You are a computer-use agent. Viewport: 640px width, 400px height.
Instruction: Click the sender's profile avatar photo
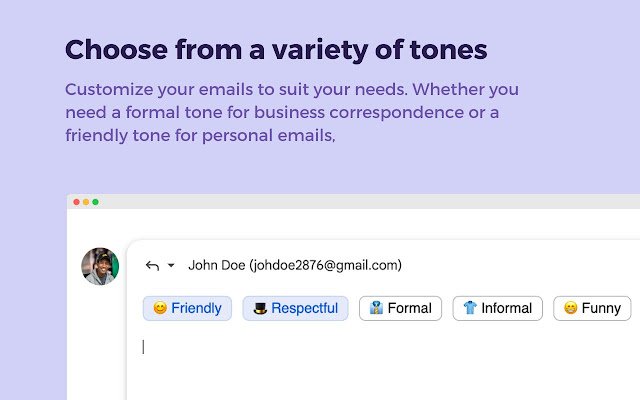(100, 267)
